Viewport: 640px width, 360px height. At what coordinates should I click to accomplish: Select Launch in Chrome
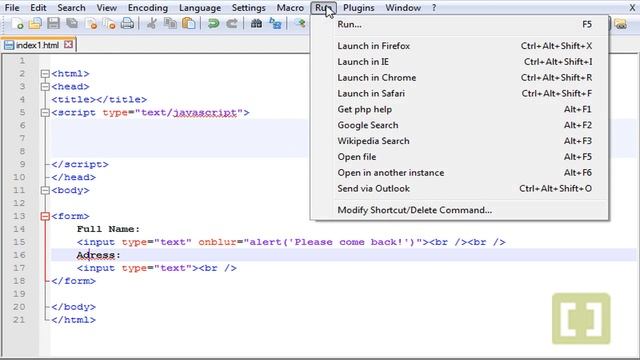coord(460,78)
